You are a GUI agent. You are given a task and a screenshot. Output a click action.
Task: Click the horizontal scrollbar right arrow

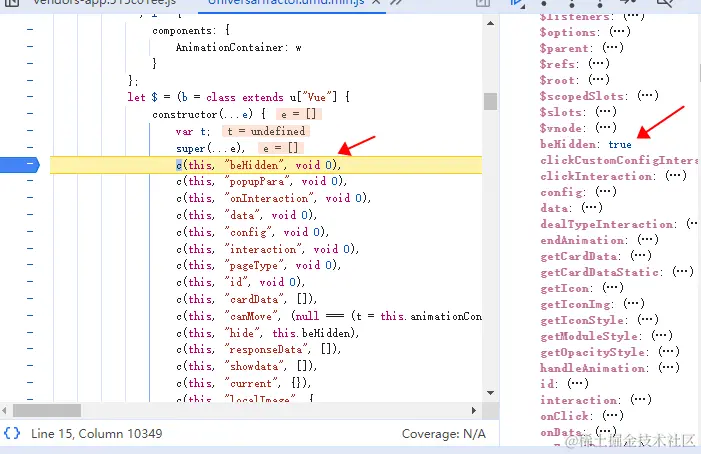[x=474, y=410]
